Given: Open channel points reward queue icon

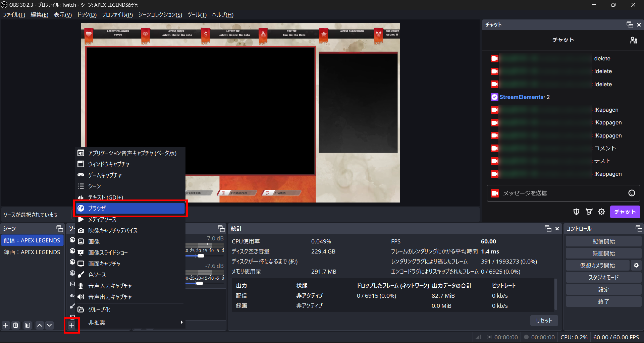Looking at the screenshot, I should [589, 212].
